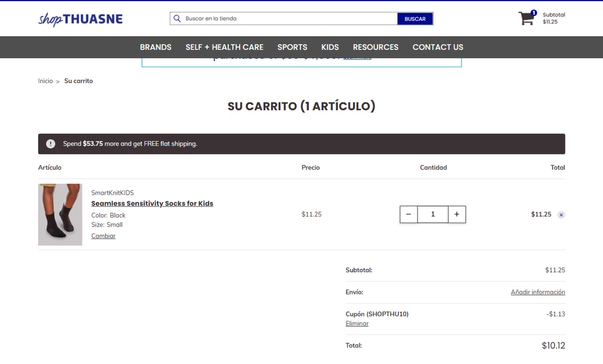Click the cart Subtotal $11.25 text in header
The width and height of the screenshot is (603, 364).
pos(554,18)
